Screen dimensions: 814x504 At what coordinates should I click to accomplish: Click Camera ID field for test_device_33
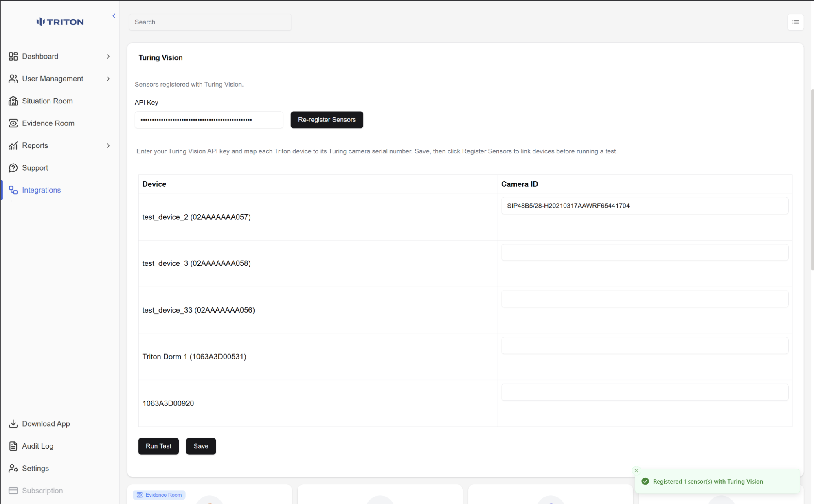pos(645,299)
